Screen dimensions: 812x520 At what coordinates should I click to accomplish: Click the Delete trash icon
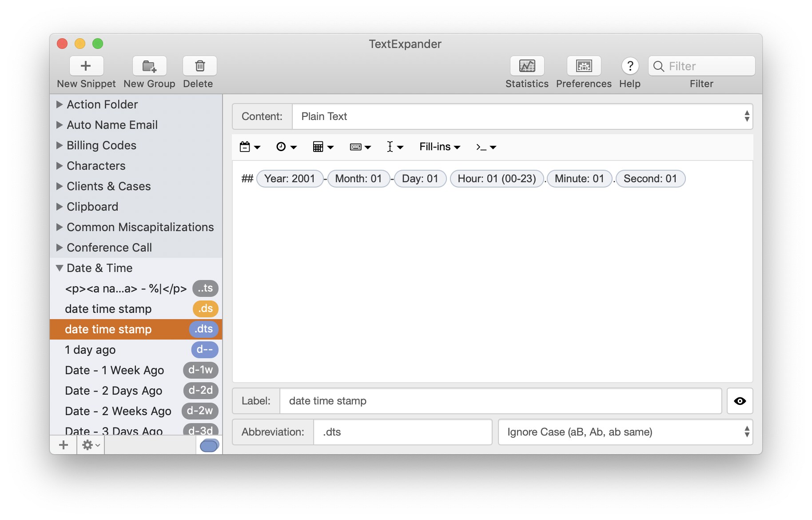click(199, 66)
